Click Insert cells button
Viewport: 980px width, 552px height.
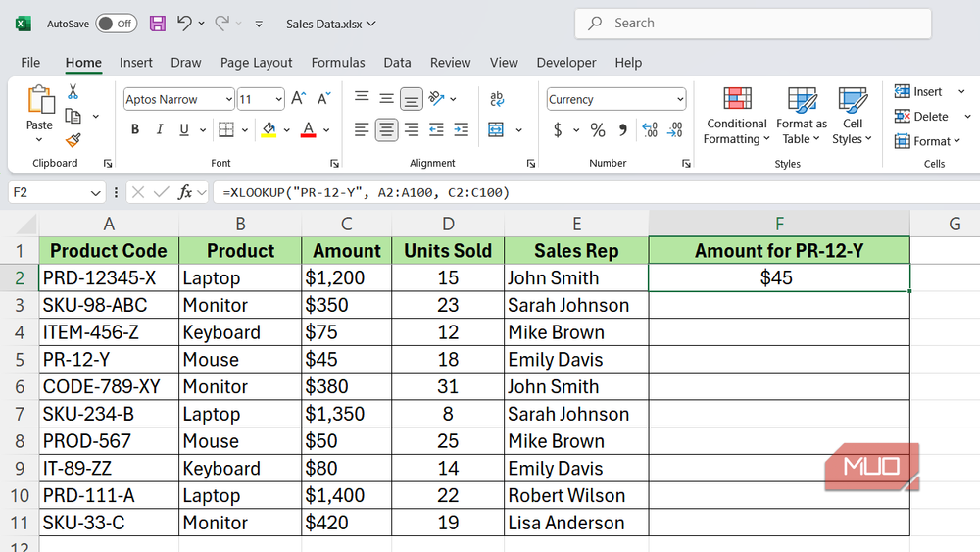pyautogui.click(x=918, y=92)
